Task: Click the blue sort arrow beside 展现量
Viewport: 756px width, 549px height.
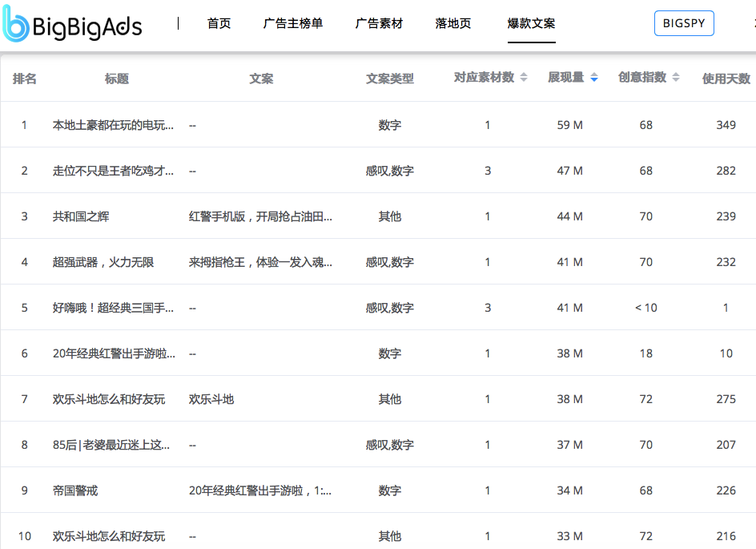Action: (593, 78)
